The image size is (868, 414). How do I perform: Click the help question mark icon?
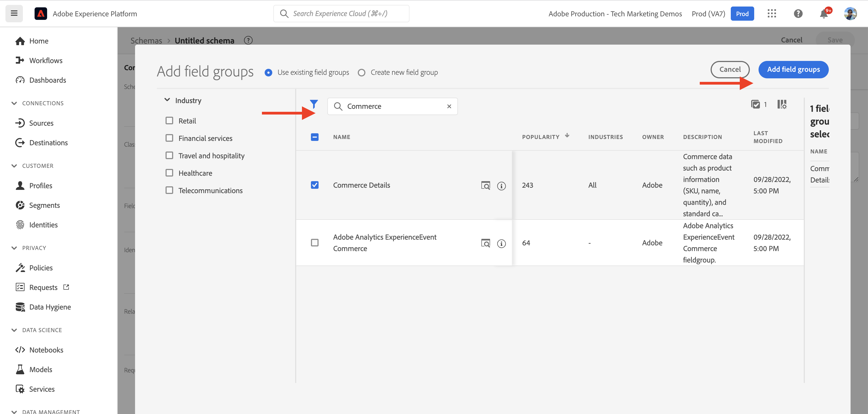click(798, 14)
